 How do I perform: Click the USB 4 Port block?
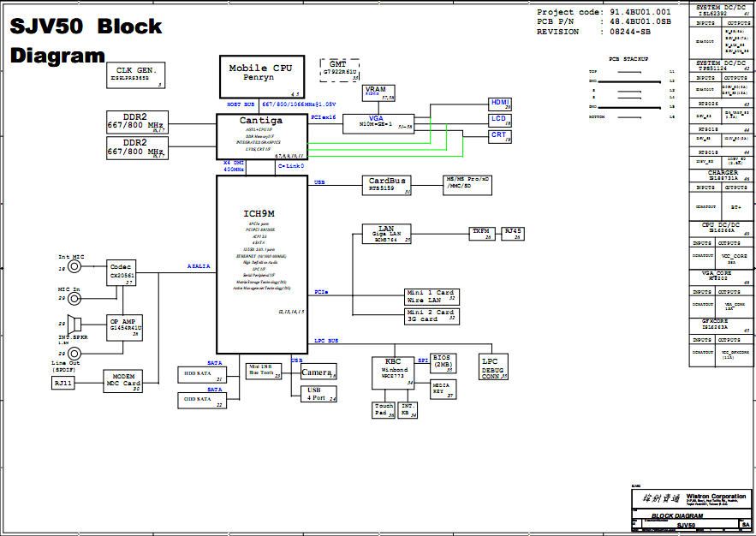point(318,394)
